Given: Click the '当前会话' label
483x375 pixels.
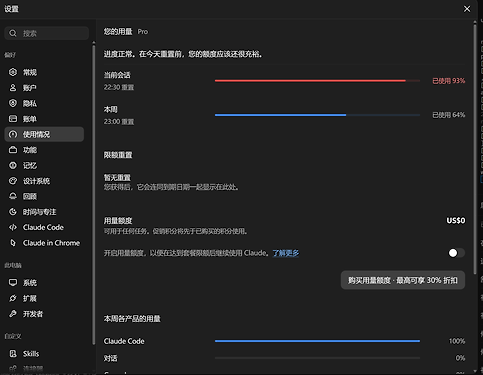Looking at the screenshot, I should point(117,75).
